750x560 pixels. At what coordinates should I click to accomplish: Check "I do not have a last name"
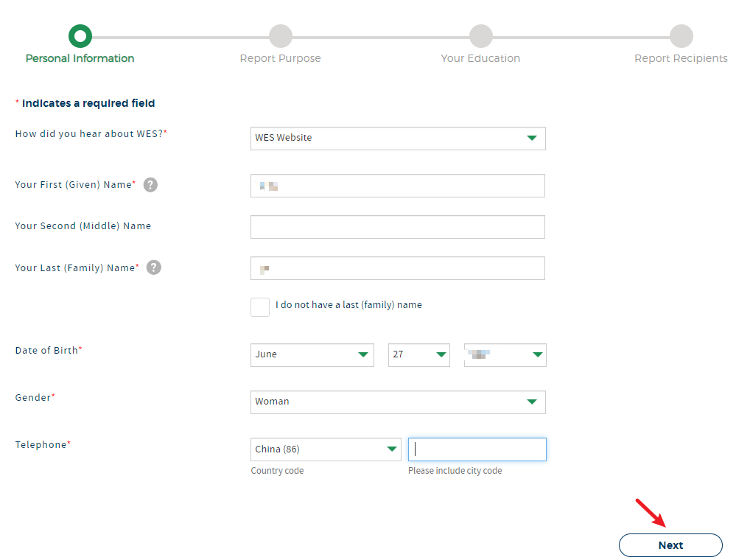point(260,307)
